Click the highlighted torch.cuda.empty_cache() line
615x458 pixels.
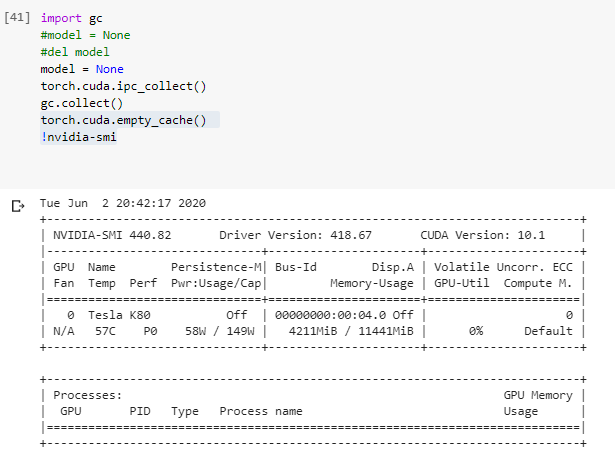point(123,120)
